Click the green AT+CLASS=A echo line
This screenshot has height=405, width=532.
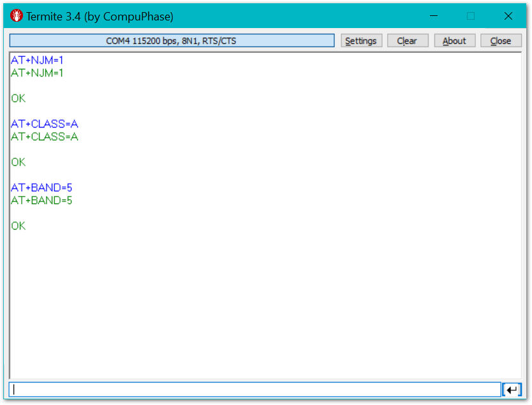coord(44,136)
